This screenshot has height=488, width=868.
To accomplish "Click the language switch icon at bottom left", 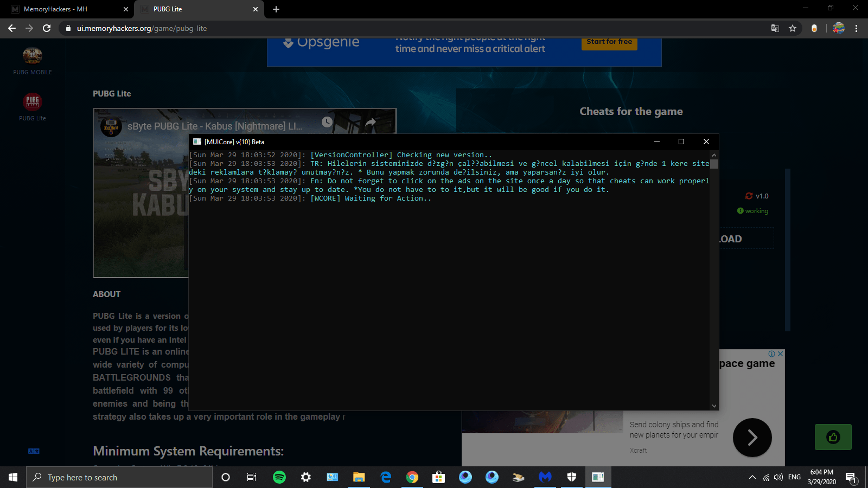I will click(x=34, y=451).
